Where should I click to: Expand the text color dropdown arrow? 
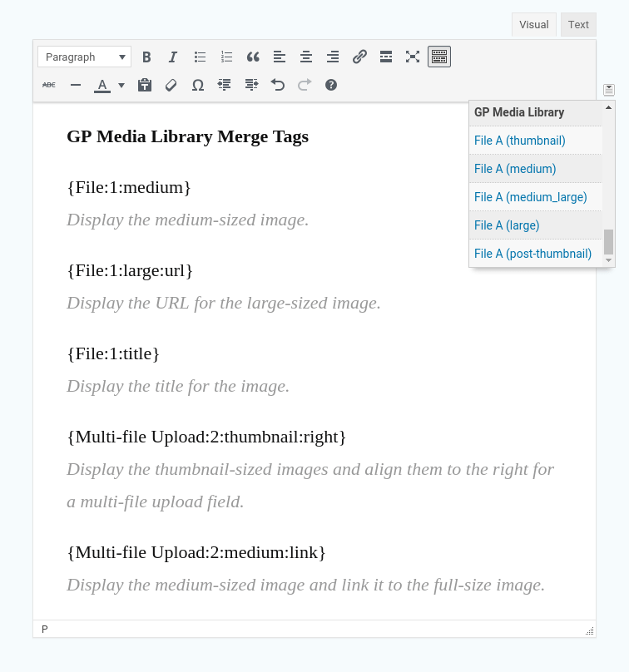[121, 85]
